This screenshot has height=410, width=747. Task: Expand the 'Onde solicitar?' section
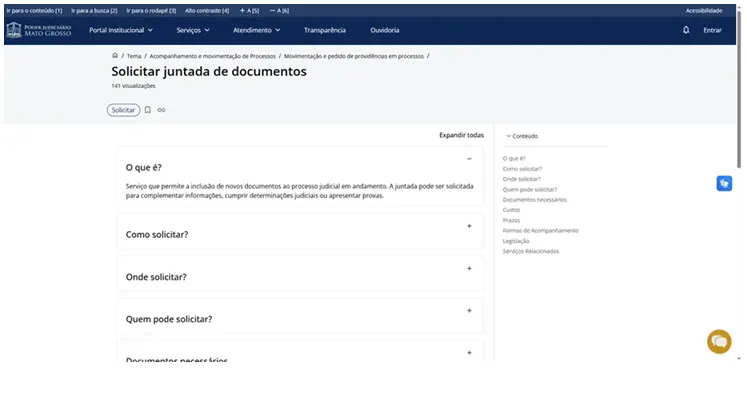pos(469,268)
